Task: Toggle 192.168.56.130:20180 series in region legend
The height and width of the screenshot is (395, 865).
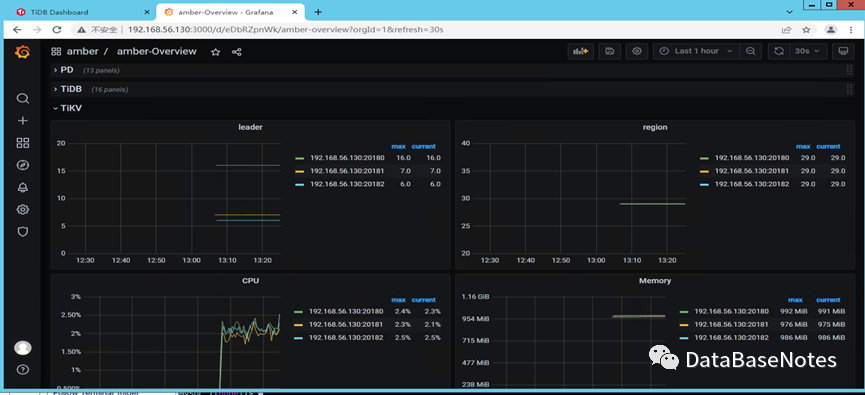Action: [752, 158]
